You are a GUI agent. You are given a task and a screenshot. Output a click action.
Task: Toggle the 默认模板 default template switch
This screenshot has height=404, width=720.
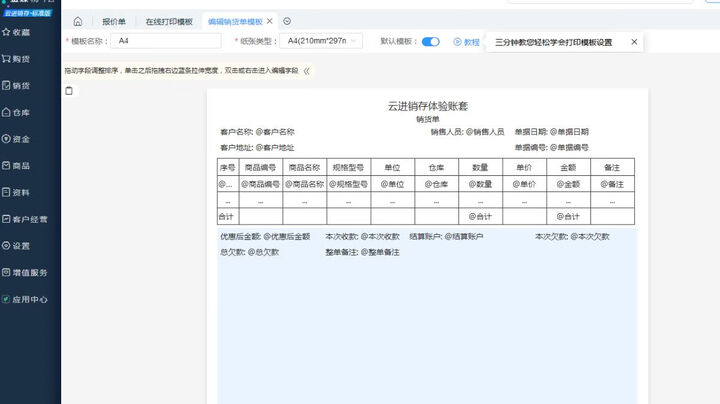(x=430, y=42)
